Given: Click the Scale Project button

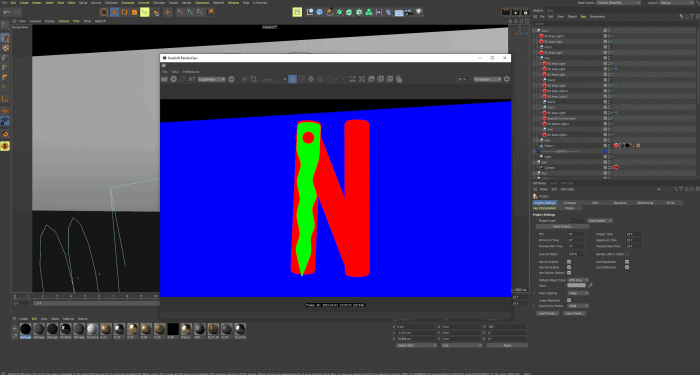Looking at the screenshot, I should [562, 226].
